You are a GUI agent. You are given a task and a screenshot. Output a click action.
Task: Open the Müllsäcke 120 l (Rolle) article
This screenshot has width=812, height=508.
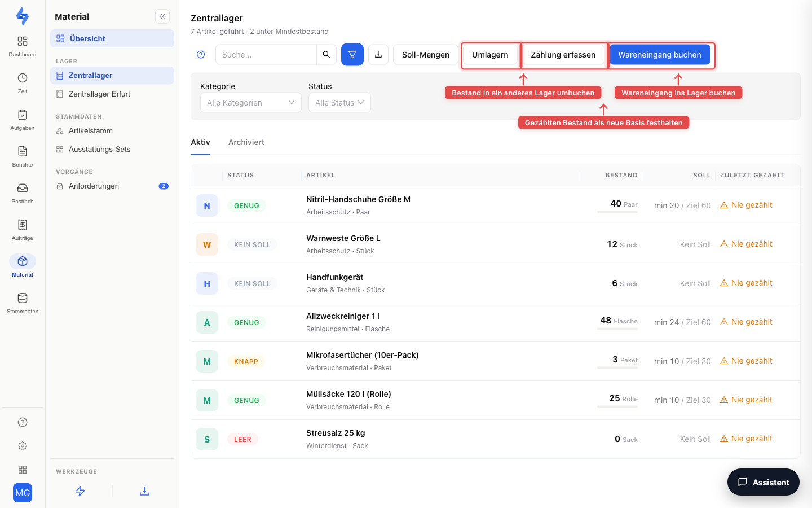pyautogui.click(x=348, y=394)
